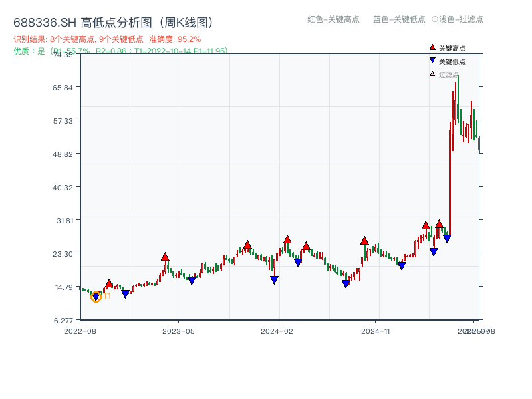Click the orange-circled T1 low marker
Screen dimensions: 532x399
(x=96, y=297)
